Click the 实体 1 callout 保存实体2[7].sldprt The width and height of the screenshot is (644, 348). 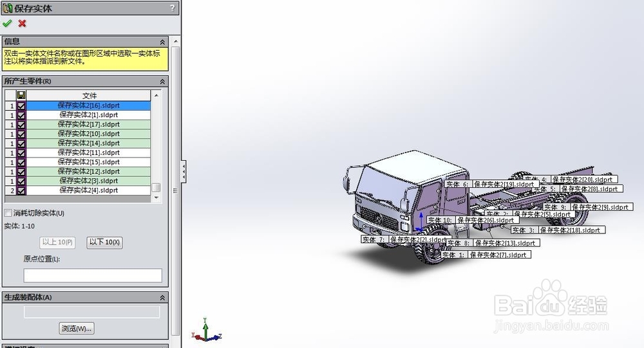(x=486, y=255)
